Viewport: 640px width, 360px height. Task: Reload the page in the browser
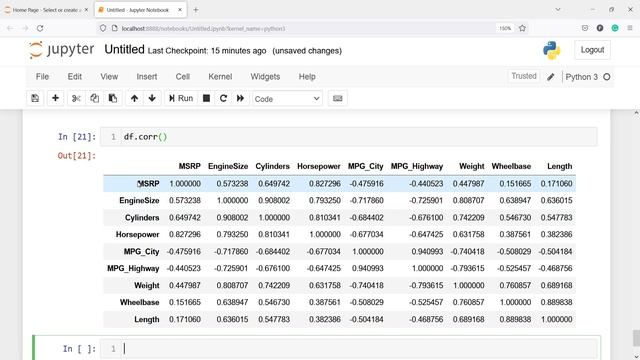point(40,28)
